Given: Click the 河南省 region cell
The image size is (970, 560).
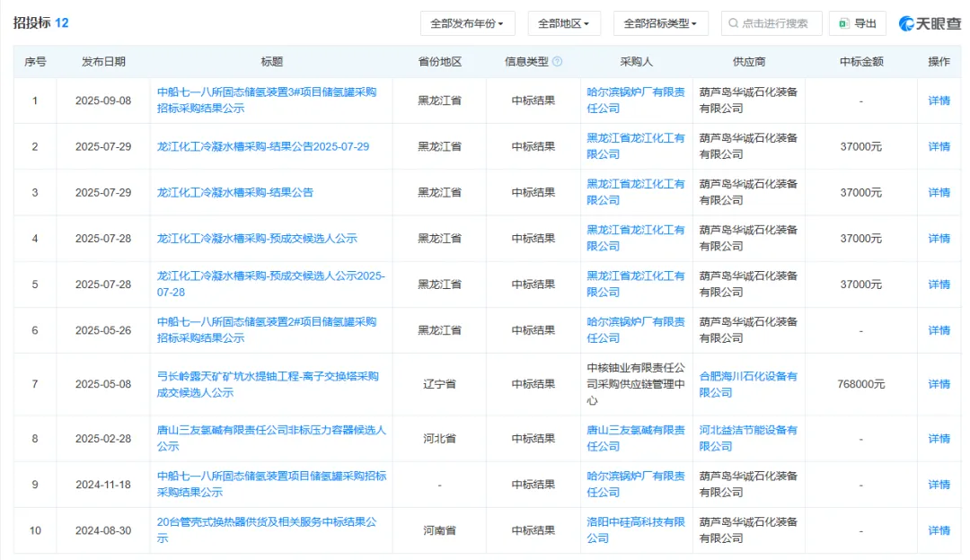Looking at the screenshot, I should tap(440, 530).
